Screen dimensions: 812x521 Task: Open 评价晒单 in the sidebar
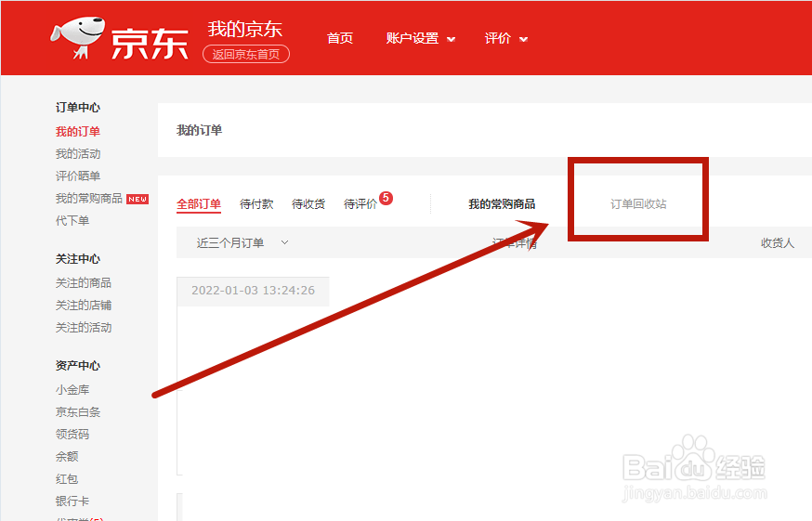coord(78,176)
